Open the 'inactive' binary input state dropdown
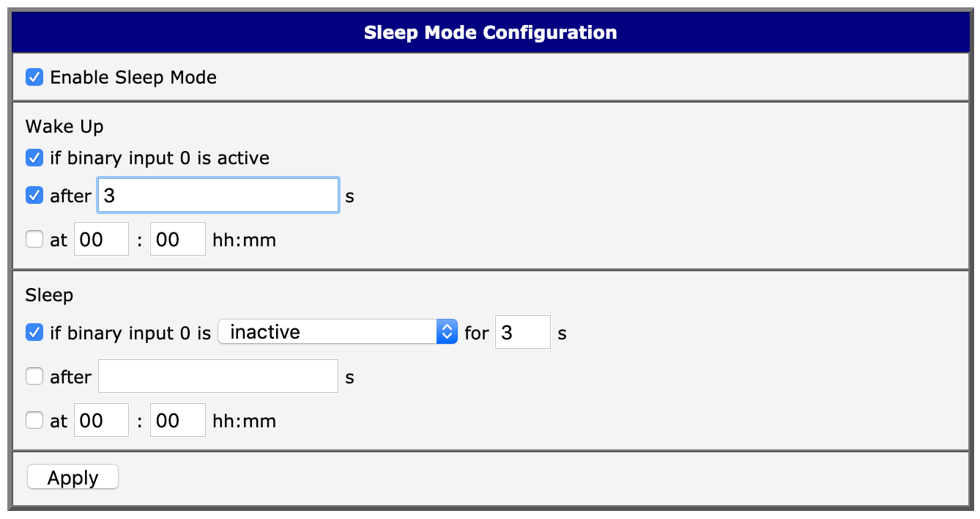Viewport: 980px width, 519px height. pos(338,332)
